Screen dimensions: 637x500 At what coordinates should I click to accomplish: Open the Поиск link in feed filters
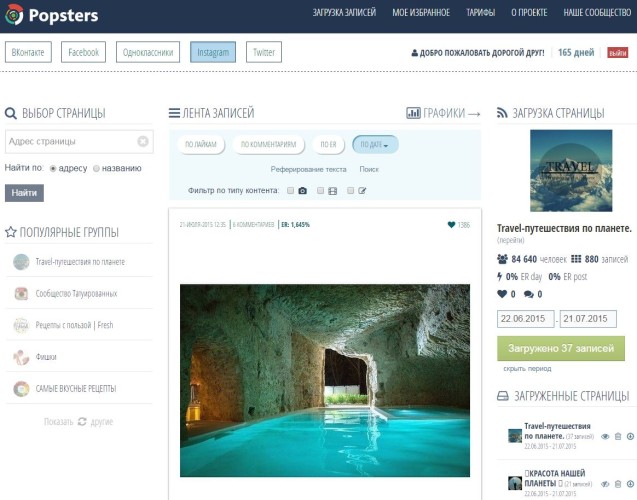tap(369, 169)
